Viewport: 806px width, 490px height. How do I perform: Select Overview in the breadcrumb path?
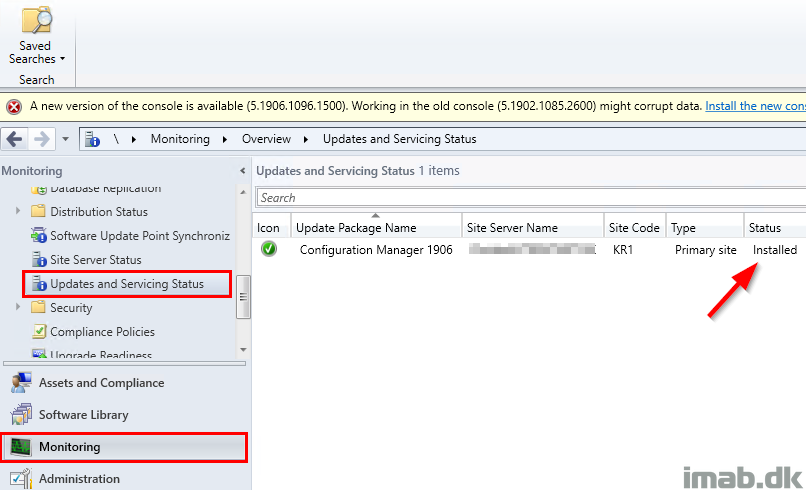[266, 139]
